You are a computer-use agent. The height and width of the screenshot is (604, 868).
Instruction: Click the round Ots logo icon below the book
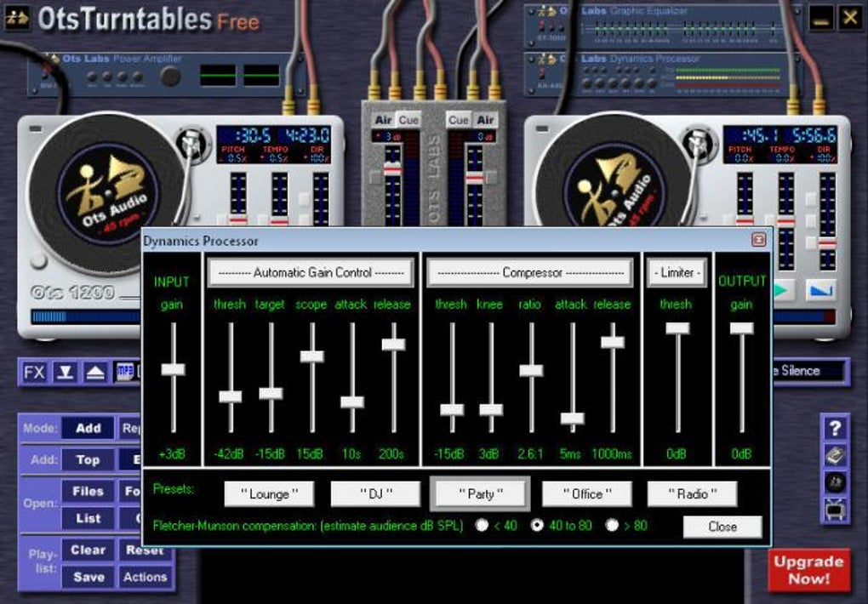coord(835,482)
